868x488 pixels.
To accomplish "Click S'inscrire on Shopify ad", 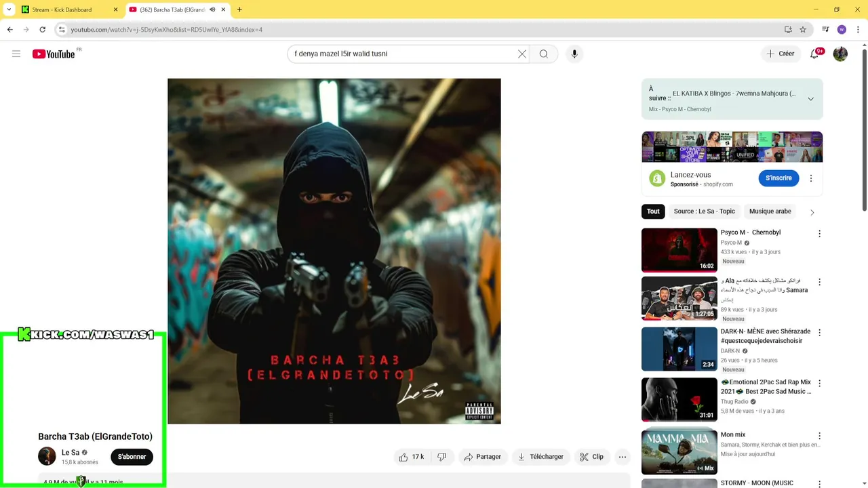I will (778, 178).
